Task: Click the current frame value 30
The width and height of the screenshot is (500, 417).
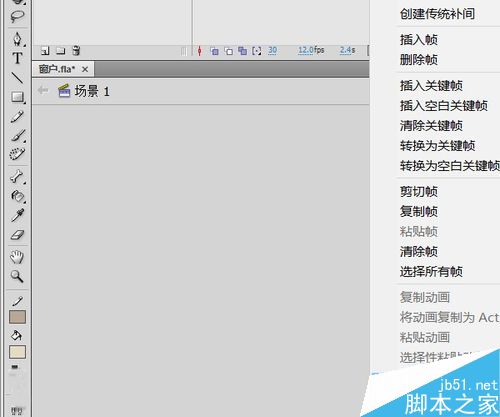Action: (272, 50)
